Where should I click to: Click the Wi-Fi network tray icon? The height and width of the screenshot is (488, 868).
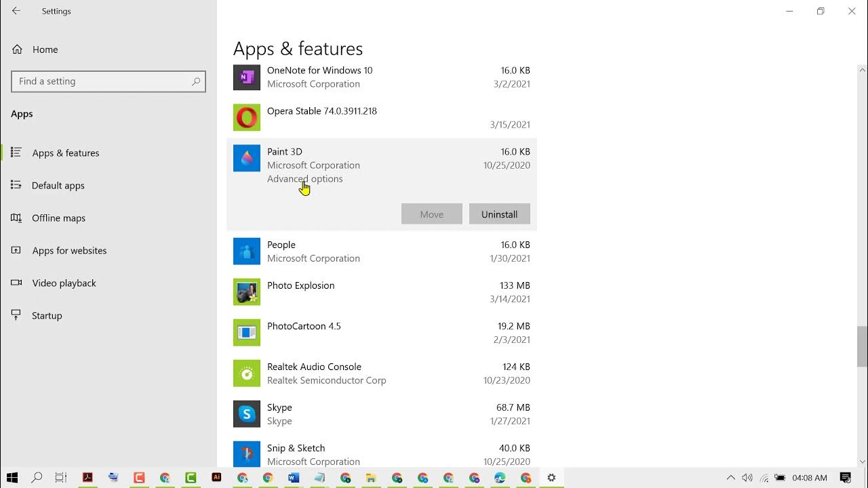tap(764, 478)
